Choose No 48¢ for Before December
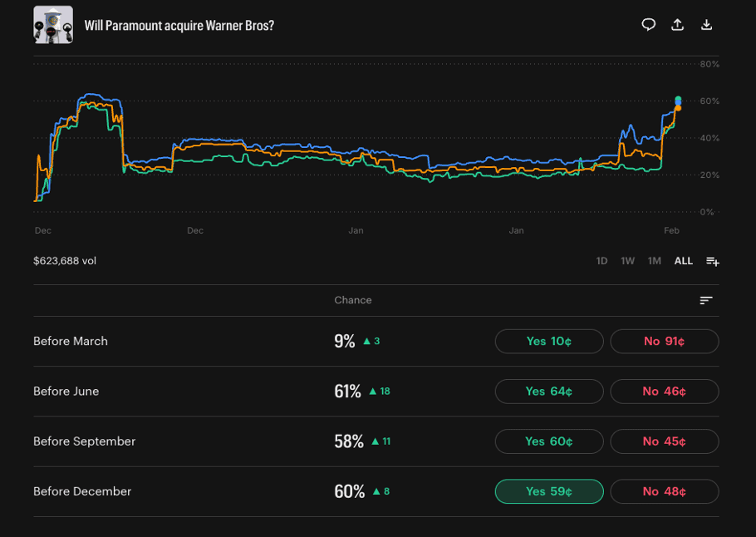The height and width of the screenshot is (537, 756). coord(664,491)
